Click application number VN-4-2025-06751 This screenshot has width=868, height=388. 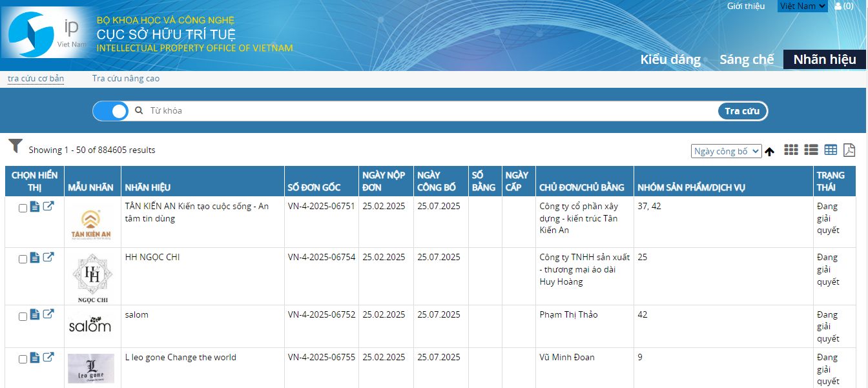322,207
